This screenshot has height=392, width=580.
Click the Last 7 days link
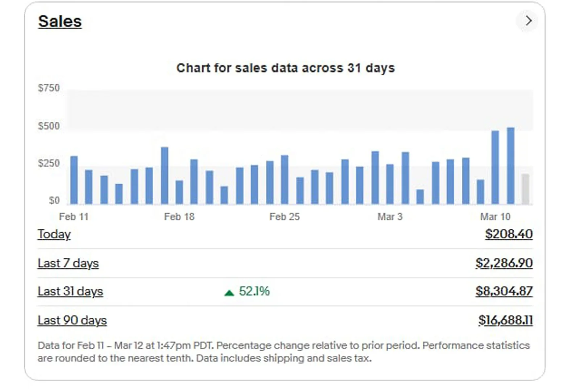coord(68,263)
